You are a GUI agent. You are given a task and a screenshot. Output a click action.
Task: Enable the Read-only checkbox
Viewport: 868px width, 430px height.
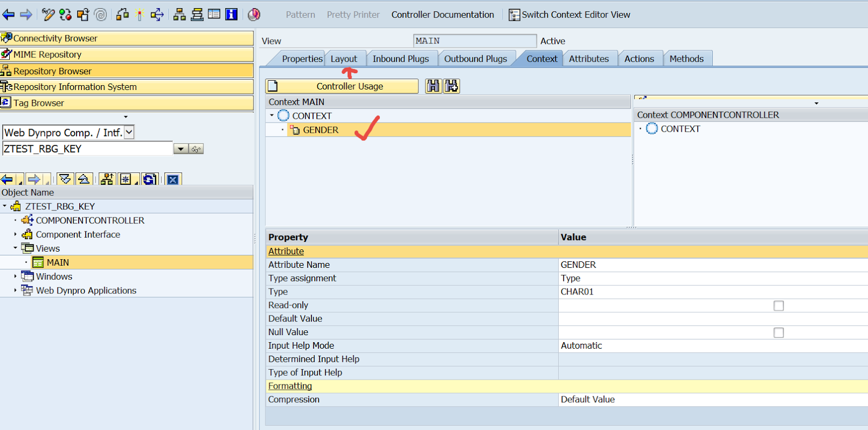pyautogui.click(x=778, y=306)
